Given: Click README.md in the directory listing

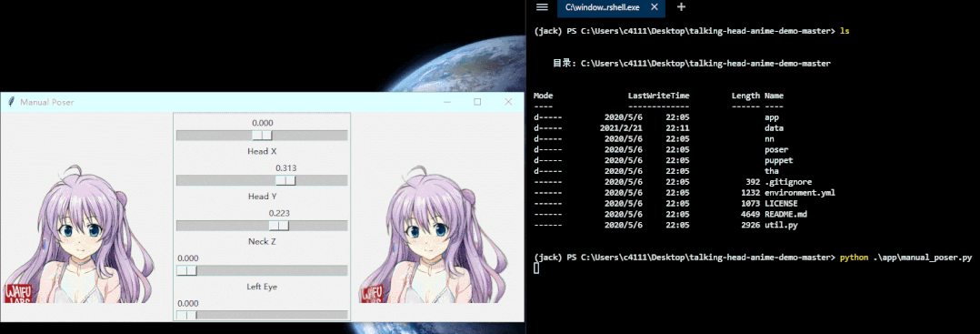Looking at the screenshot, I should pos(782,214).
